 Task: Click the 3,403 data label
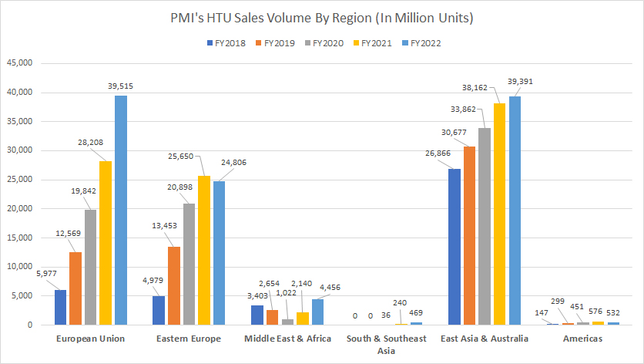point(257,295)
